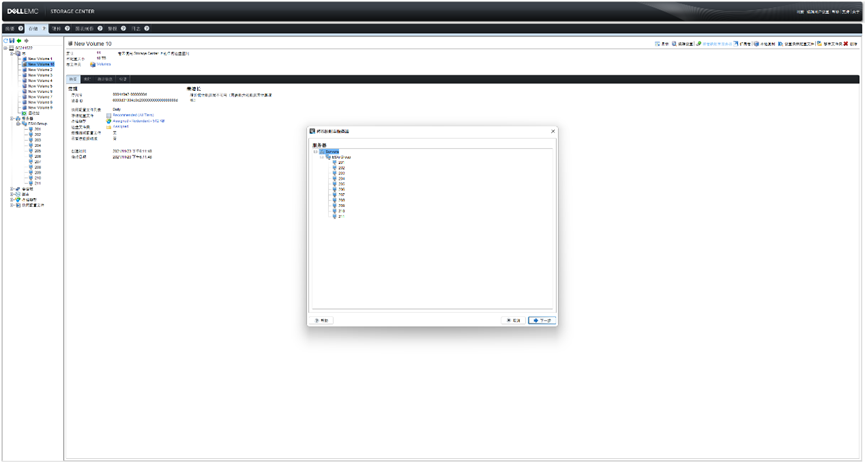Click the Dell EMC logo in the header

(23, 11)
